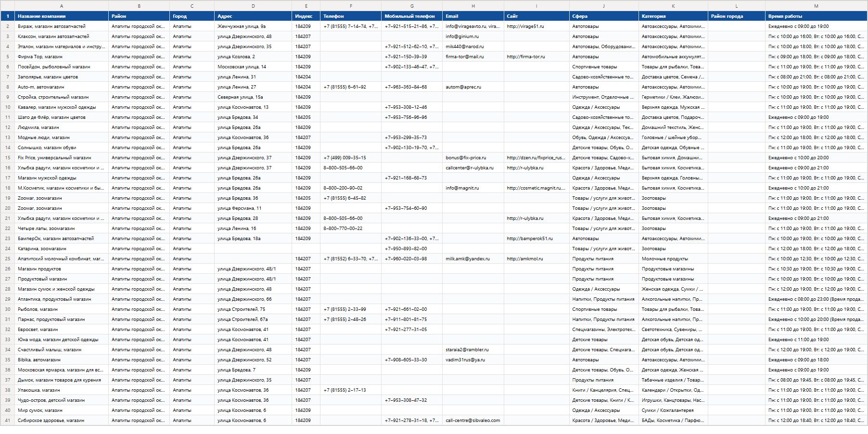This screenshot has height=434, width=868.
Task: Select the 'Спецмагазины, Электротех…' sphere cell
Action: (x=604, y=330)
